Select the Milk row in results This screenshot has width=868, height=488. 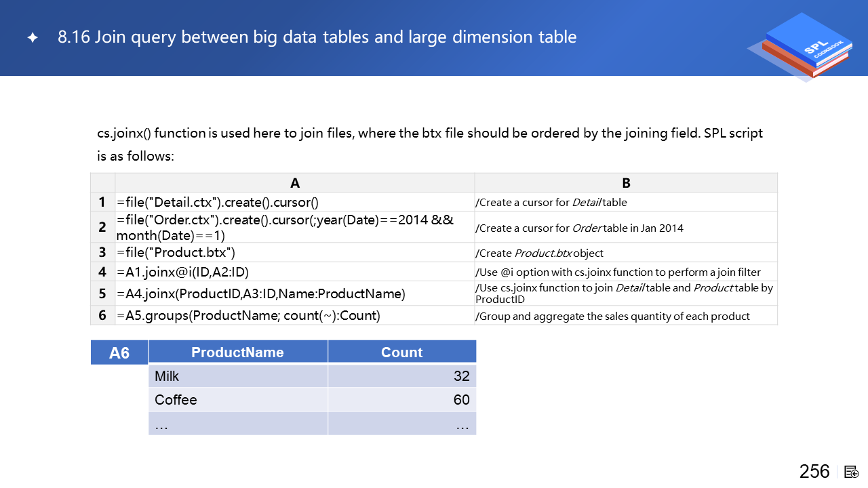(237, 376)
